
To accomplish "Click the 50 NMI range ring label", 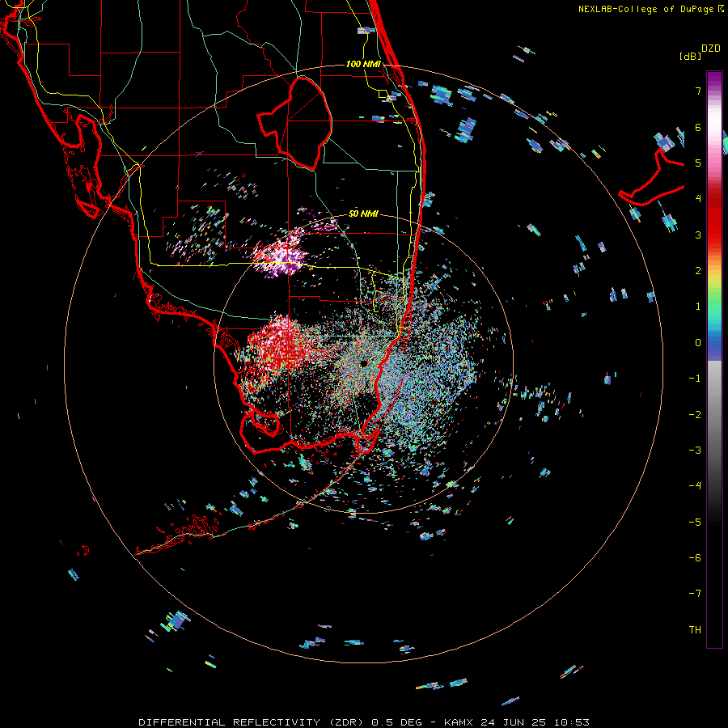I will click(x=363, y=214).
